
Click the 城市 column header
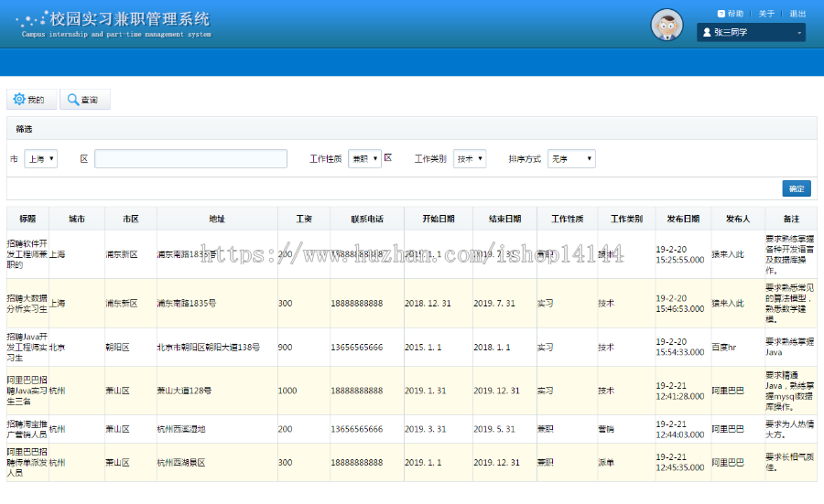click(77, 219)
